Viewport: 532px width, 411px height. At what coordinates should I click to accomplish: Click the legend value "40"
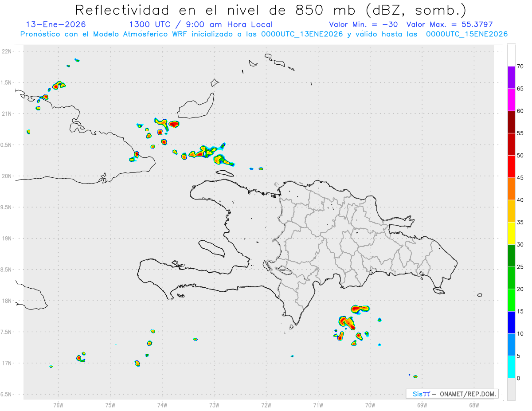point(520,200)
